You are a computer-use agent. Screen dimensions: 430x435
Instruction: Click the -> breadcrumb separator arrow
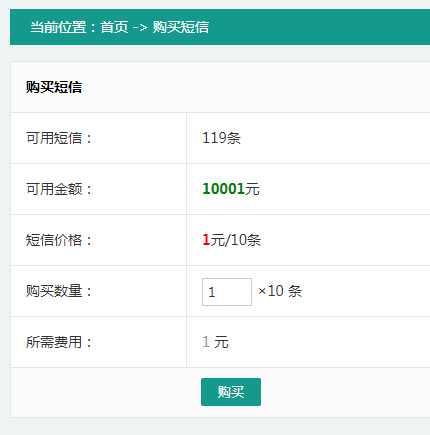(140, 27)
